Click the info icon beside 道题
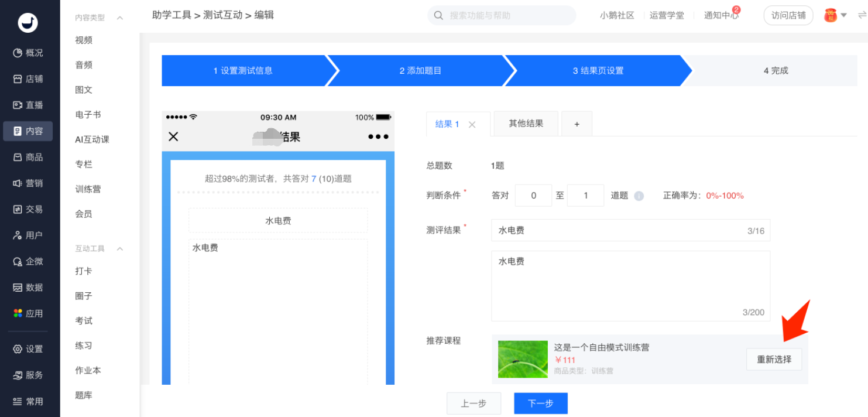This screenshot has width=868, height=417. tap(639, 196)
